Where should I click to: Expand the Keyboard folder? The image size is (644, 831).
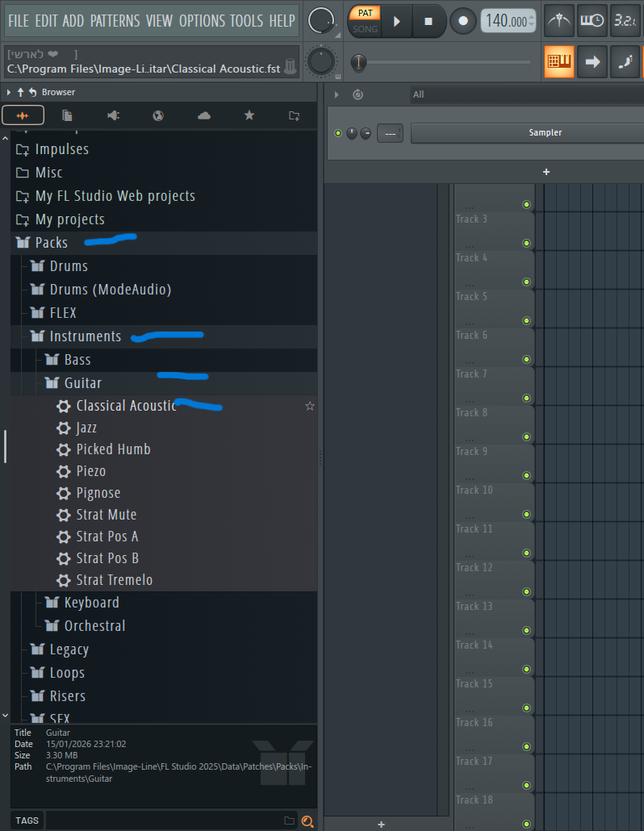(91, 603)
